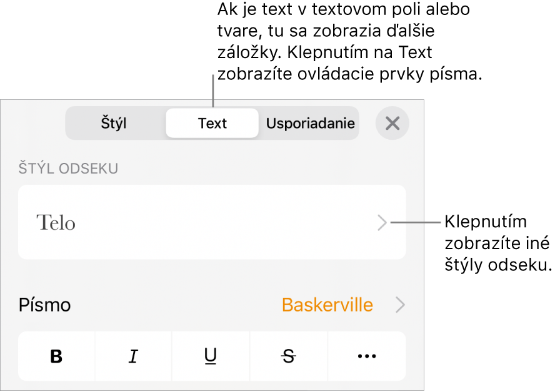The width and height of the screenshot is (555, 392).
Task: Dismiss the panel with the X icon
Action: 392,123
